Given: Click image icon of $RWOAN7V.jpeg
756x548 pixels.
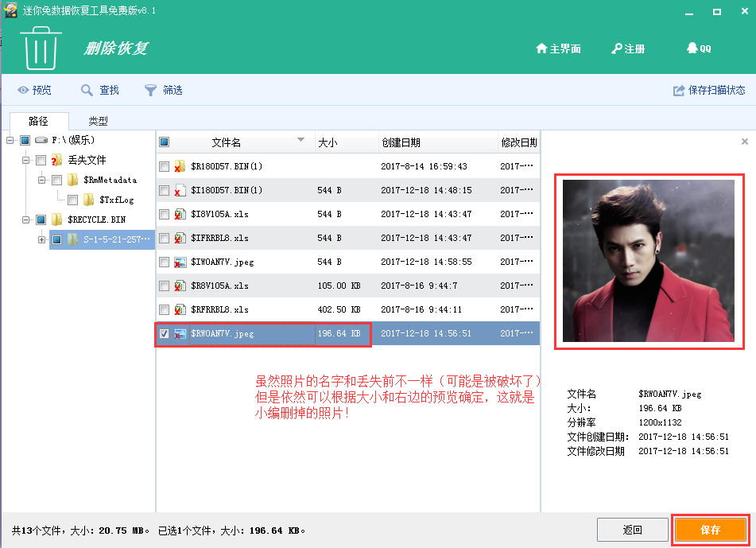Looking at the screenshot, I should point(180,333).
